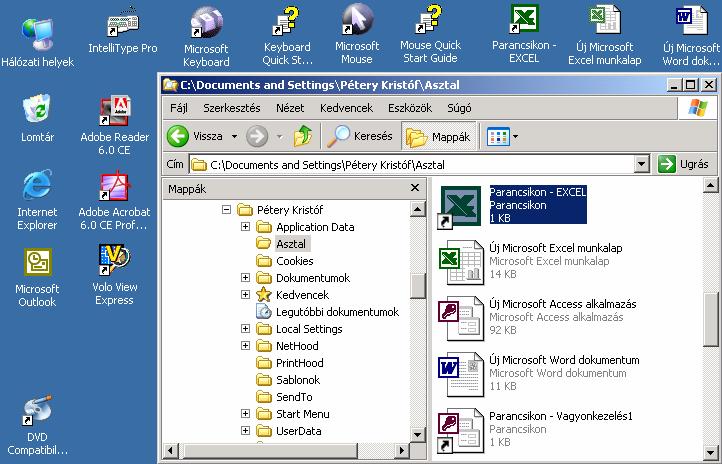
Task: Select Volo View Express shortcut
Action: point(114,275)
